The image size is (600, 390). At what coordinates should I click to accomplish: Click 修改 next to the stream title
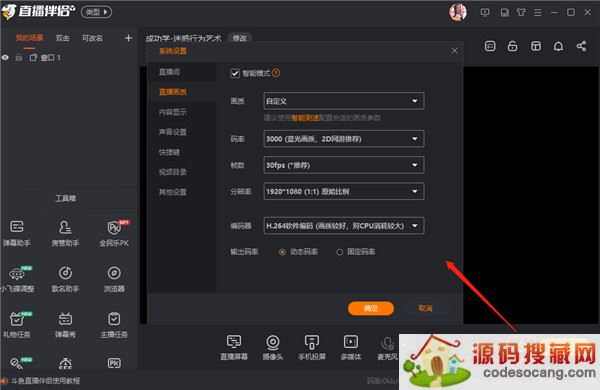tap(240, 38)
